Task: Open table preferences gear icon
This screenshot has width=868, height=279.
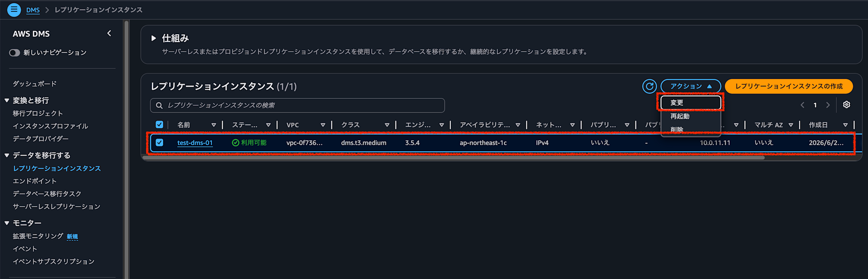Action: pos(846,105)
